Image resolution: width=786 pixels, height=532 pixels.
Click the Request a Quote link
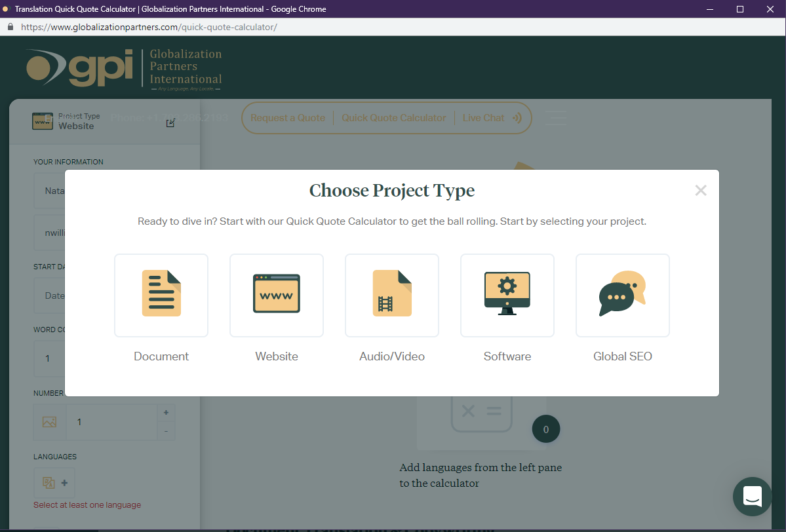pos(287,118)
